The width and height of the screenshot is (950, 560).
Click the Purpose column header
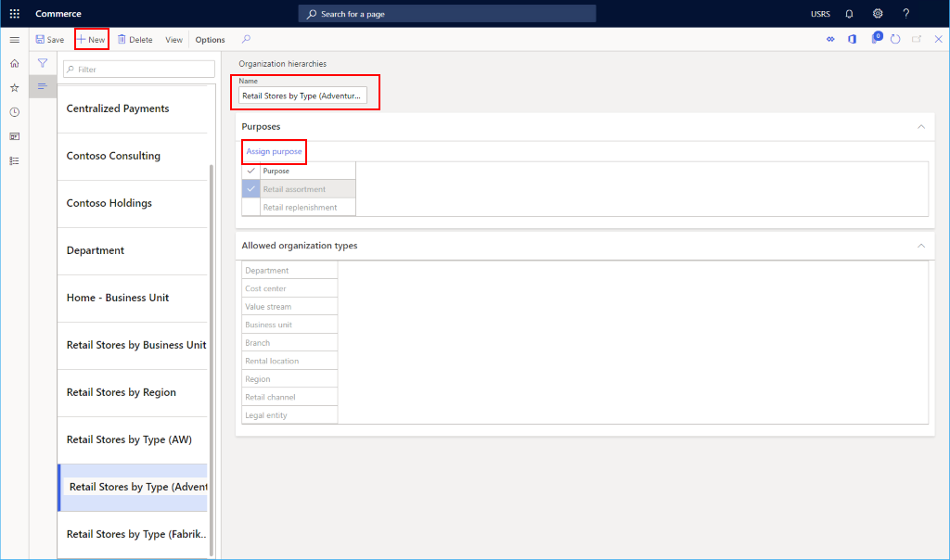[x=308, y=171]
